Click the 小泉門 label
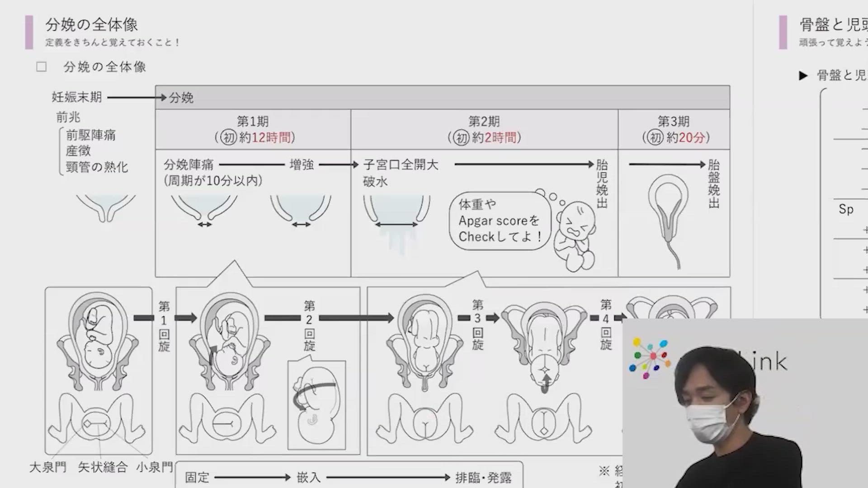The width and height of the screenshot is (868, 488). pyautogui.click(x=155, y=467)
